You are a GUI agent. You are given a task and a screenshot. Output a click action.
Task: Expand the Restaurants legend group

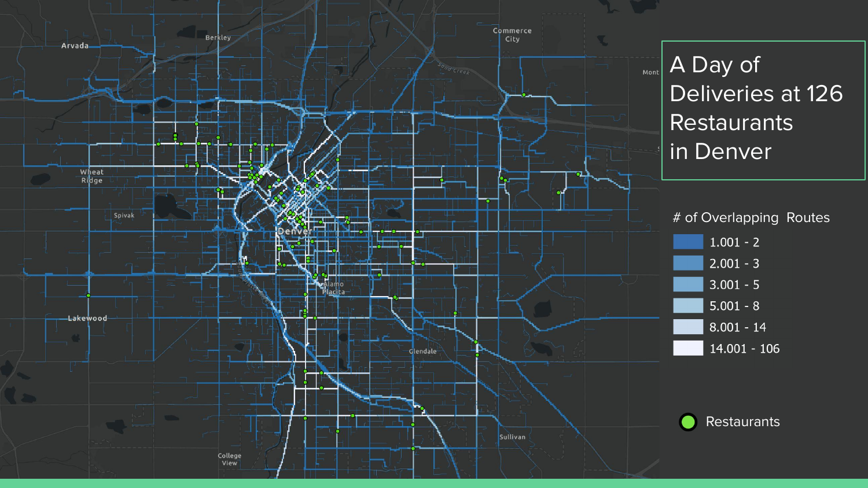(743, 422)
